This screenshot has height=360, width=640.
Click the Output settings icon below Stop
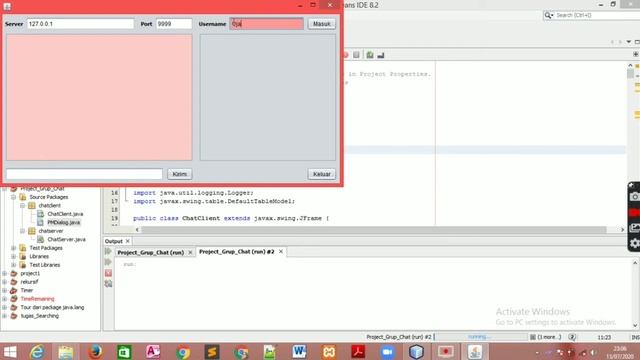click(x=108, y=284)
